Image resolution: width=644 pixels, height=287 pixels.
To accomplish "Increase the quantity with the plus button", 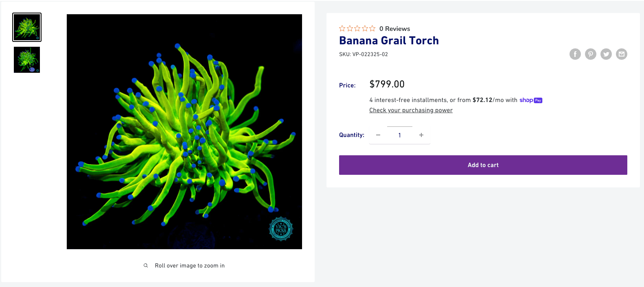I will pos(421,135).
